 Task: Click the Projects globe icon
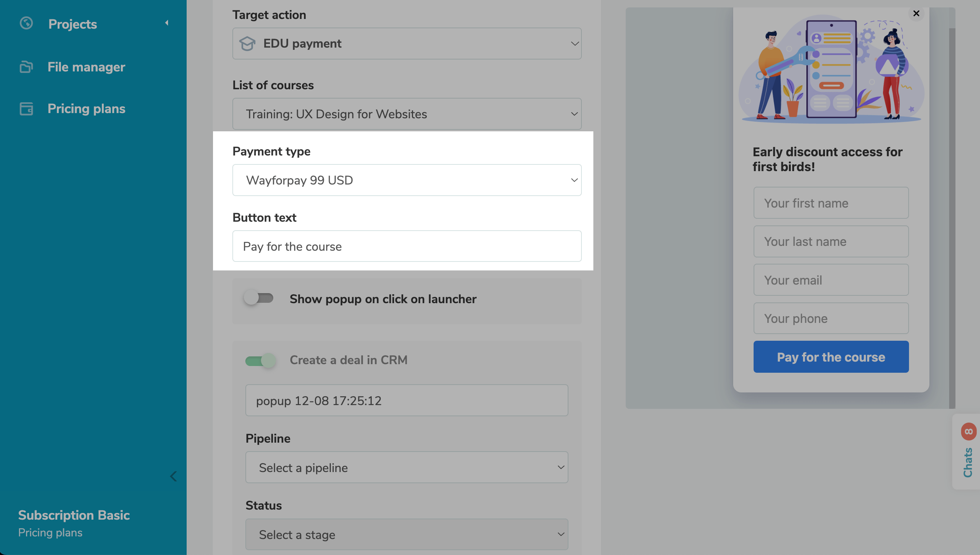click(26, 23)
